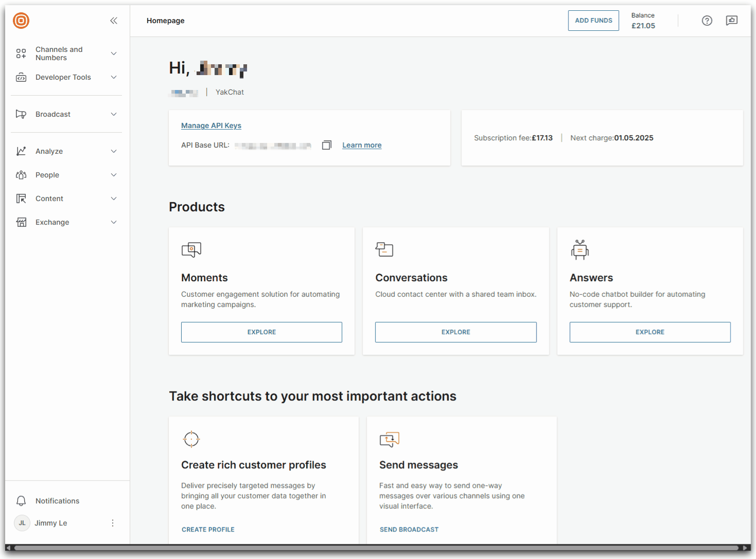Click the Moments card heading
This screenshot has width=756, height=559.
click(x=204, y=278)
